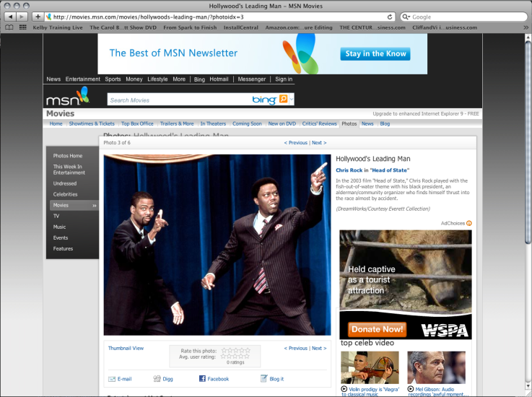Click the Chris Rock name link
532x397 pixels.
point(349,170)
